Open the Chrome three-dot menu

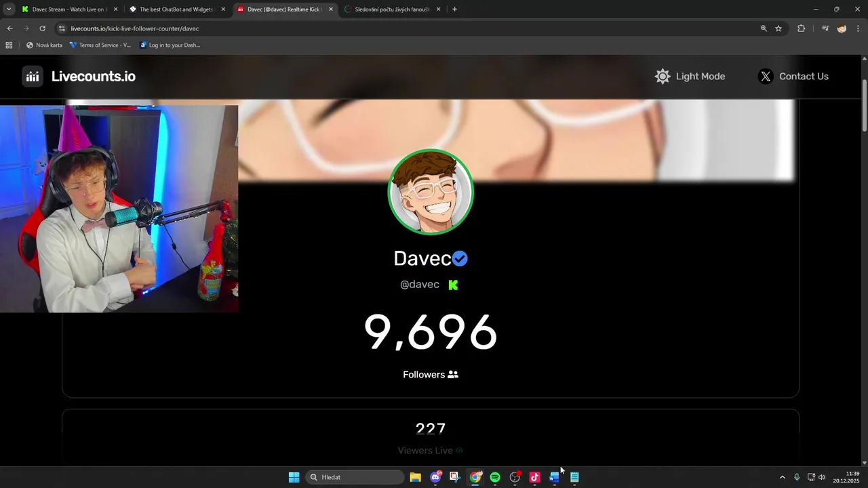[x=858, y=28]
